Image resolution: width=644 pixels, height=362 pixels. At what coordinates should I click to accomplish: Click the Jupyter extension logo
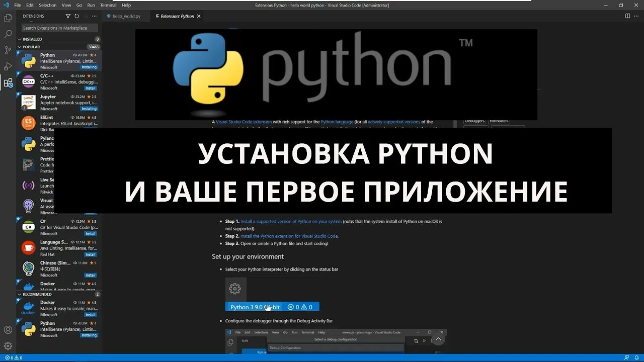point(29,102)
